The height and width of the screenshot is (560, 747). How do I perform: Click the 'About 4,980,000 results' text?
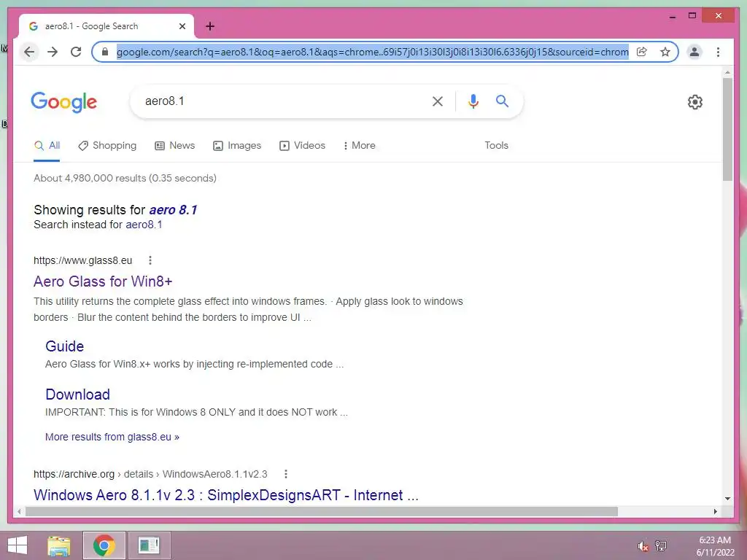pyautogui.click(x=125, y=178)
